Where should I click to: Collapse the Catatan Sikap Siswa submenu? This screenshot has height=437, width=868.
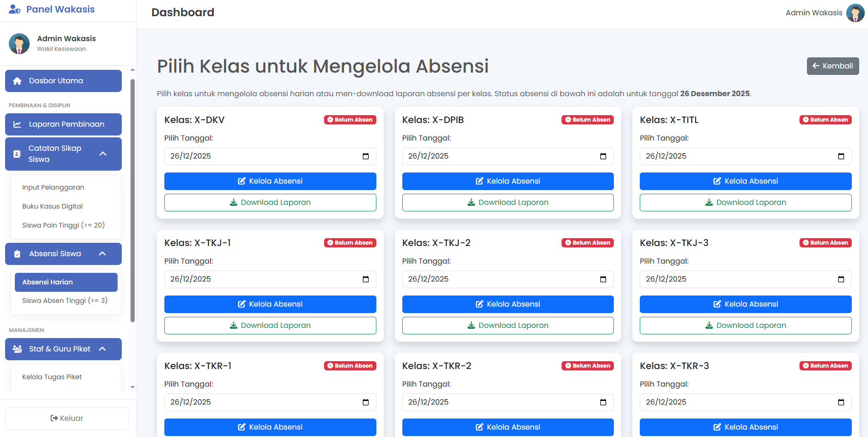(x=103, y=154)
